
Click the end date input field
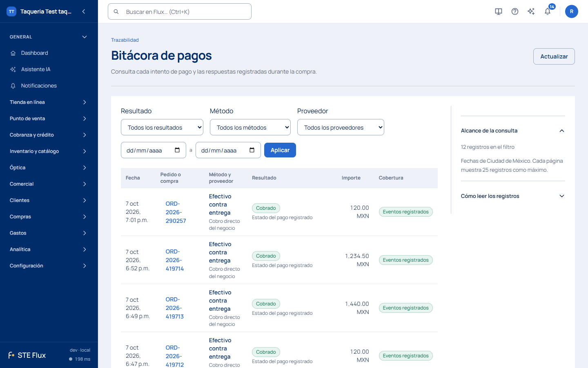pyautogui.click(x=228, y=150)
